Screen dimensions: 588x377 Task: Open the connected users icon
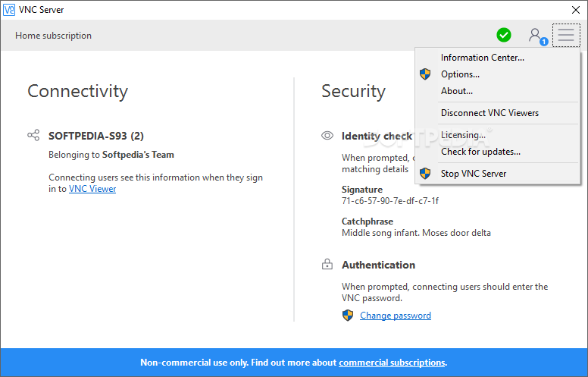click(x=538, y=36)
